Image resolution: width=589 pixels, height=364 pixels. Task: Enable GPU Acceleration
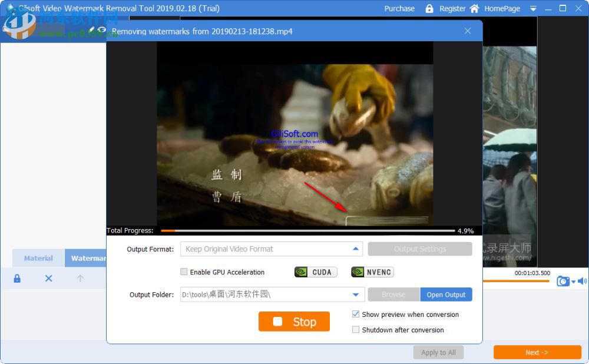point(184,272)
